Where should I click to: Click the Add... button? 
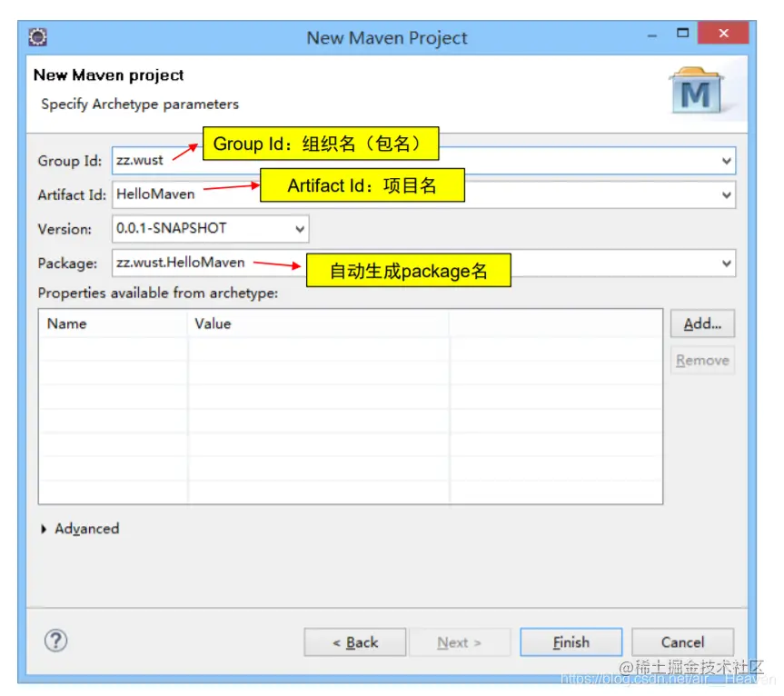[x=702, y=323]
